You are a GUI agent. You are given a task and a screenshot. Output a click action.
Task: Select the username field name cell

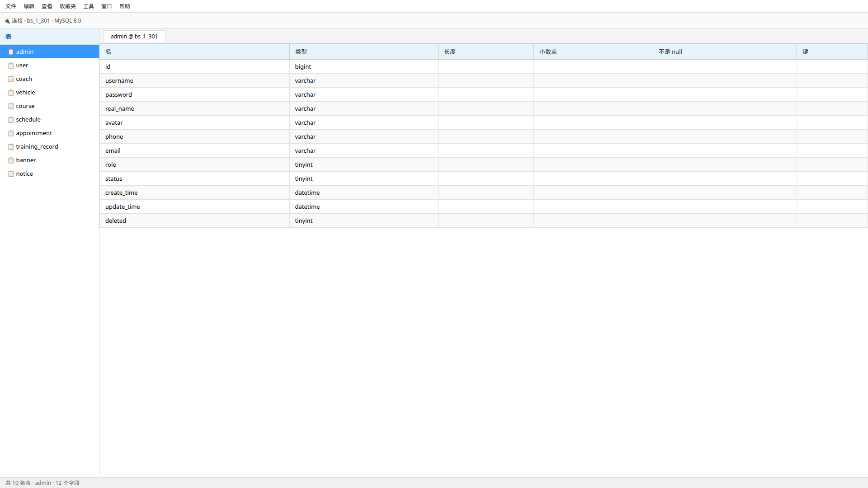194,80
